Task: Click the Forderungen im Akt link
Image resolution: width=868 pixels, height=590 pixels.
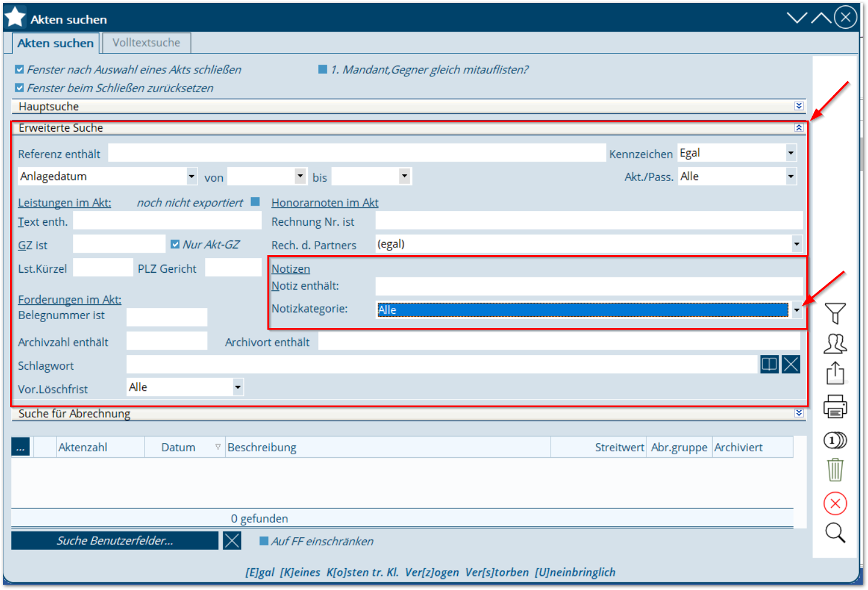Action: [70, 300]
